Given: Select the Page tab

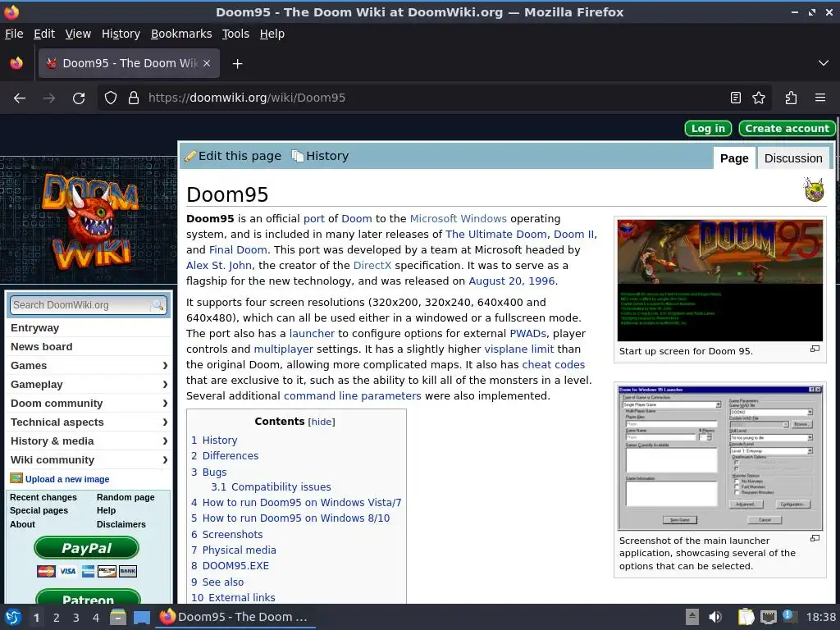Looking at the screenshot, I should click(x=734, y=158).
